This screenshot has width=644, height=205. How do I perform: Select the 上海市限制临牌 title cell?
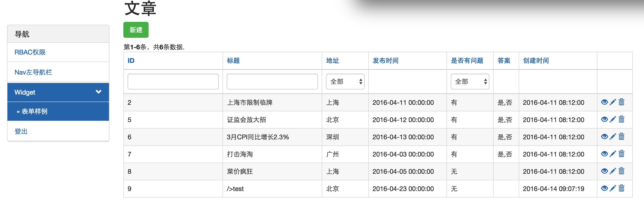pos(272,102)
